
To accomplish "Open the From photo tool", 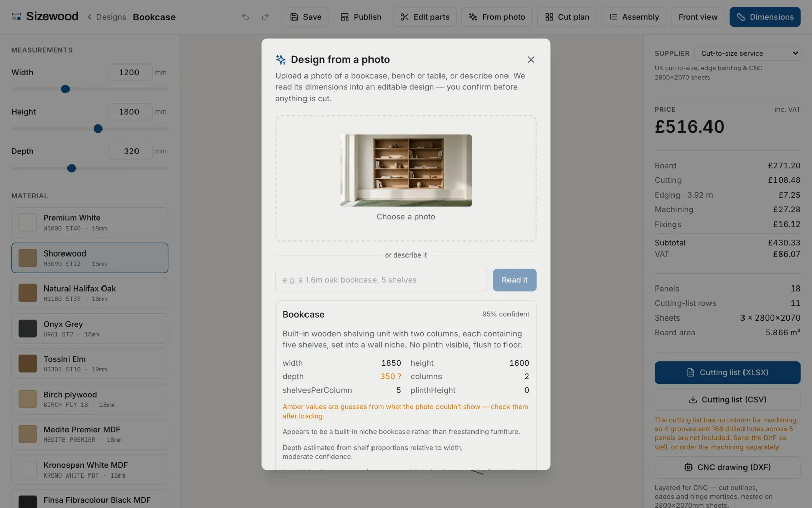I will tap(497, 17).
